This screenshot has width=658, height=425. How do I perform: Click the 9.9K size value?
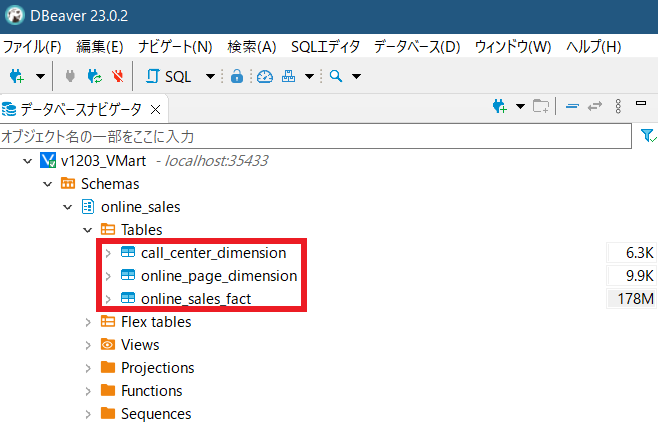[x=640, y=276]
